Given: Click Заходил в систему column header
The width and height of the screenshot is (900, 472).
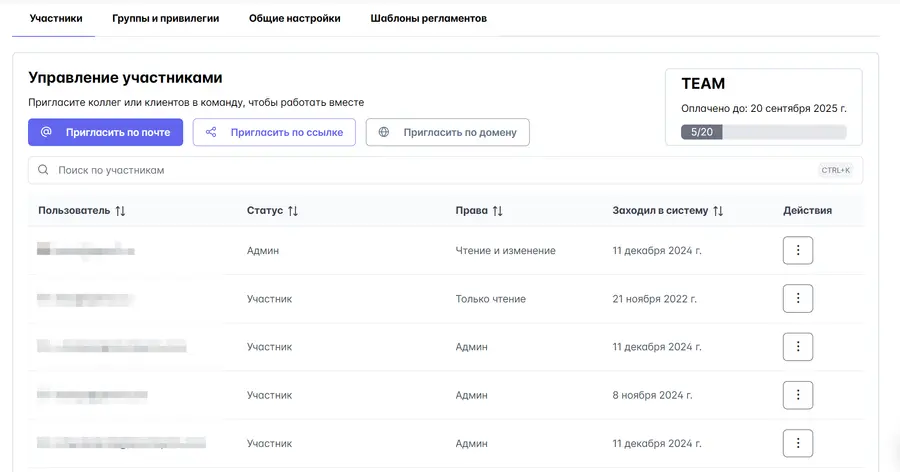Looking at the screenshot, I should pyautogui.click(x=660, y=211).
